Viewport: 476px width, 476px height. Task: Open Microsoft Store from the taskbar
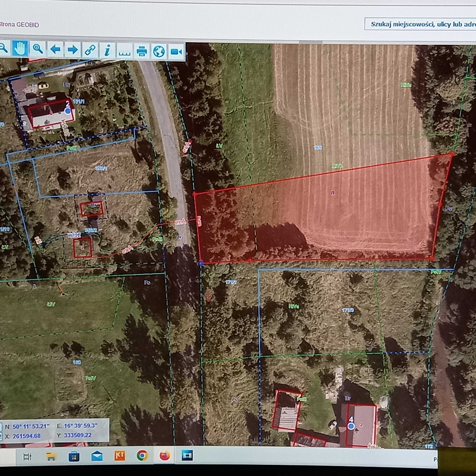(x=74, y=457)
